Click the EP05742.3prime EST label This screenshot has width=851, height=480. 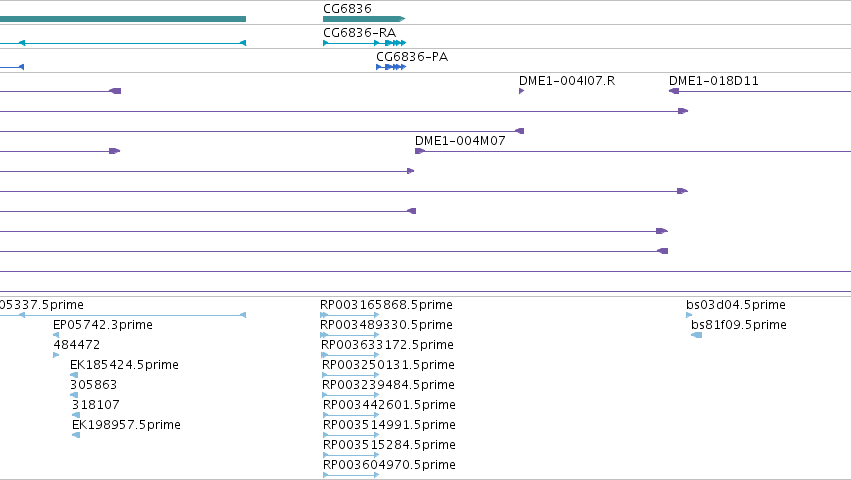coord(103,325)
